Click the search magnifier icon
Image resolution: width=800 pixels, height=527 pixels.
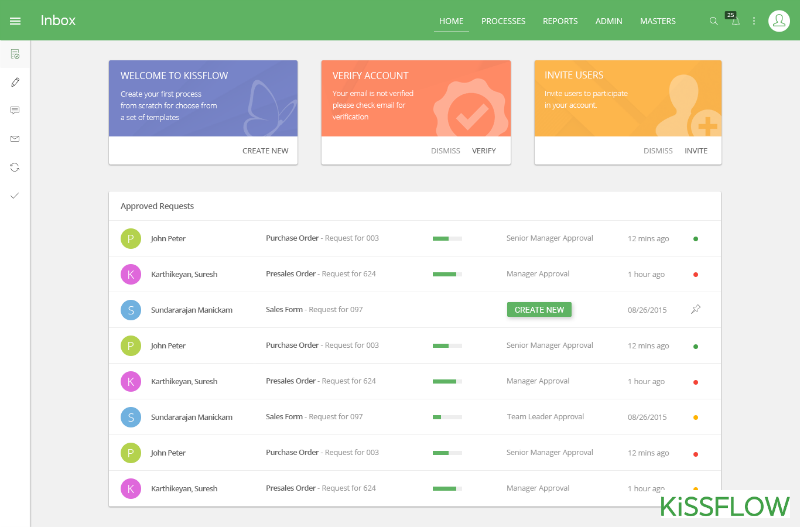click(x=713, y=21)
